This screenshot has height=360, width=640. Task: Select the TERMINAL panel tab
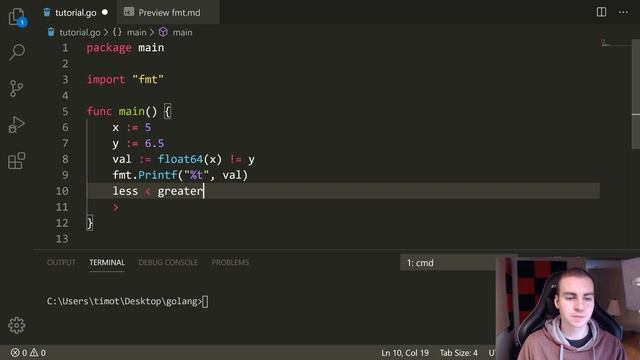click(x=107, y=262)
